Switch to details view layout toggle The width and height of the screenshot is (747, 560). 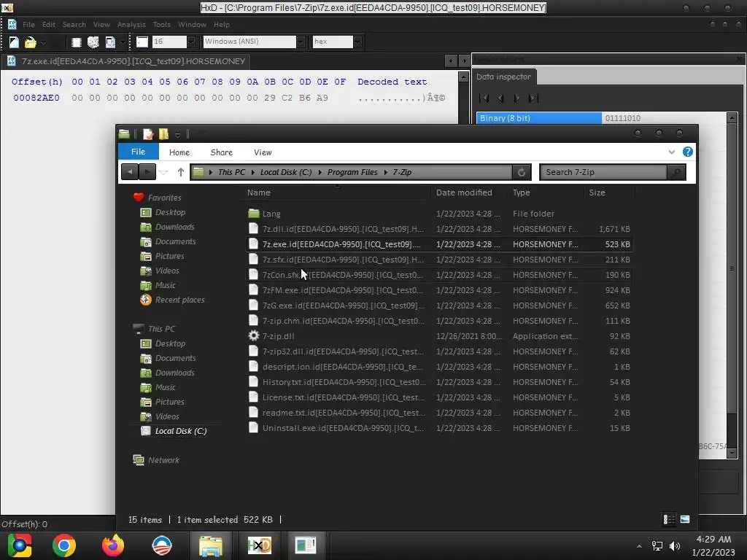point(669,519)
